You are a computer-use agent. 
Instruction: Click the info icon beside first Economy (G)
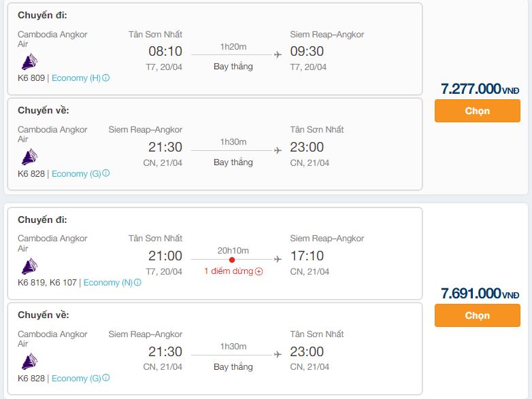coord(106,173)
